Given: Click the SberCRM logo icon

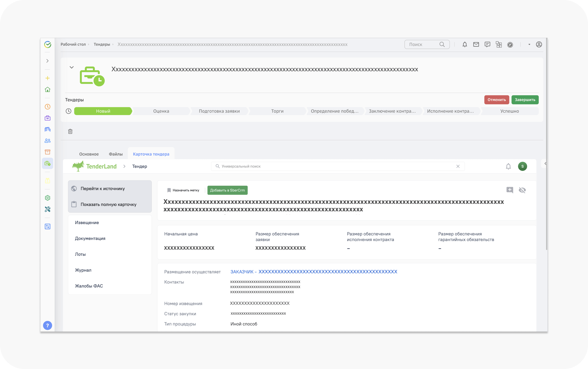Looking at the screenshot, I should [48, 44].
